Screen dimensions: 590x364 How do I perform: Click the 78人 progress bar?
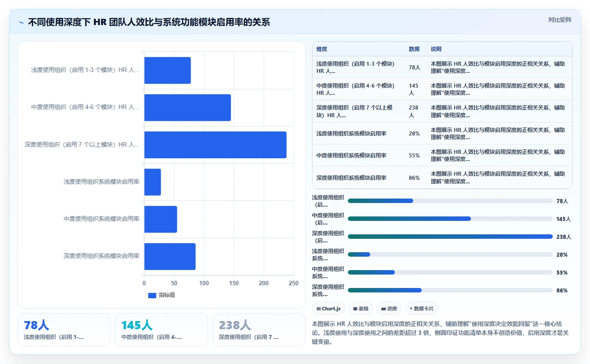point(450,201)
